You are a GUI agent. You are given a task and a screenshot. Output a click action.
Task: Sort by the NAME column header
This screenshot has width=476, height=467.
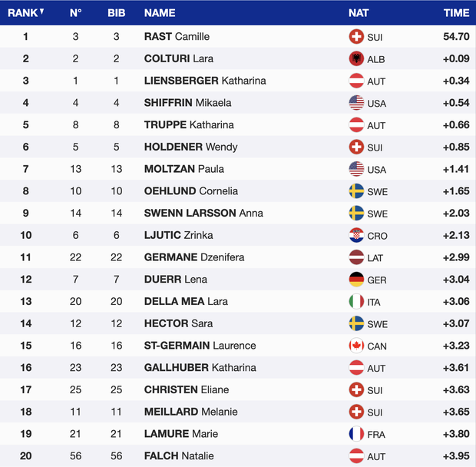coord(160,13)
